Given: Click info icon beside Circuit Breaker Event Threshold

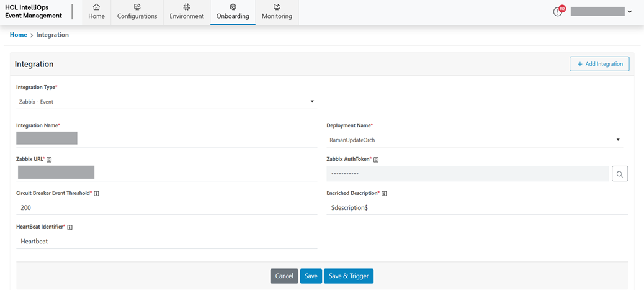Looking at the screenshot, I should point(96,193).
